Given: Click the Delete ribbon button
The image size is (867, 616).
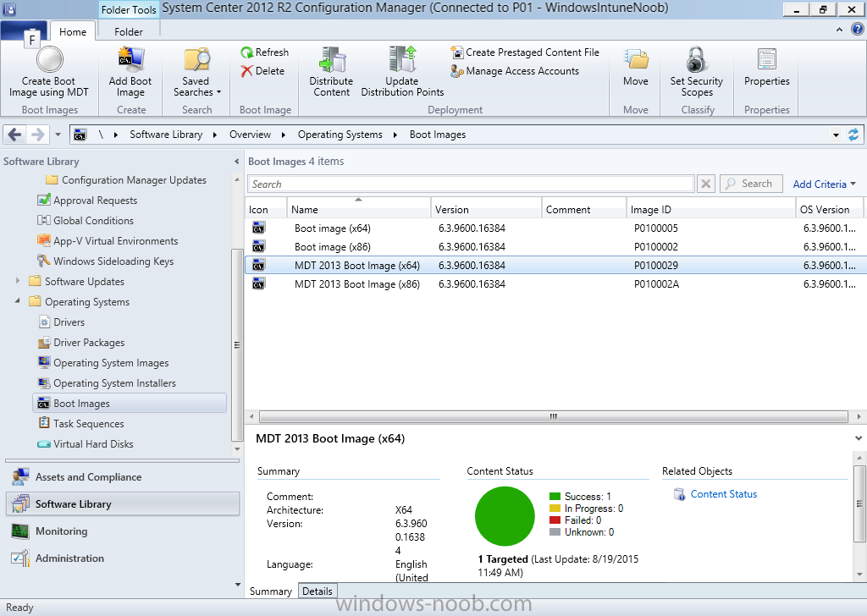Looking at the screenshot, I should 262,71.
